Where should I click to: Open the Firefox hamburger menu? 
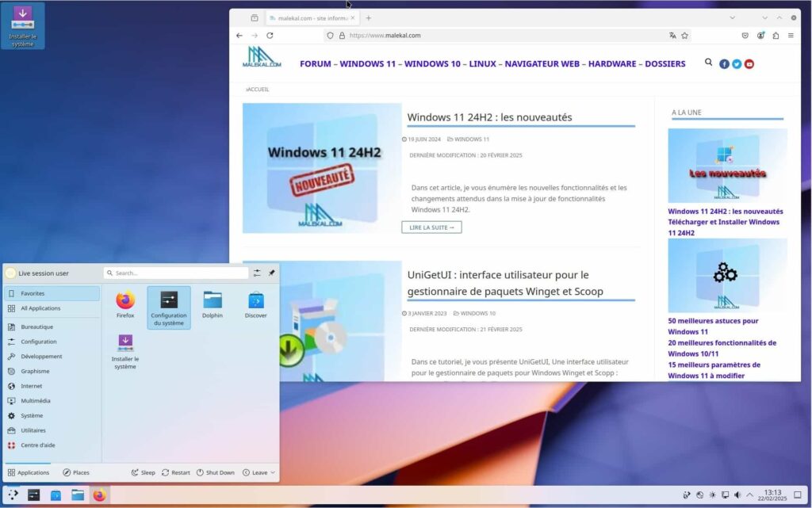point(792,35)
